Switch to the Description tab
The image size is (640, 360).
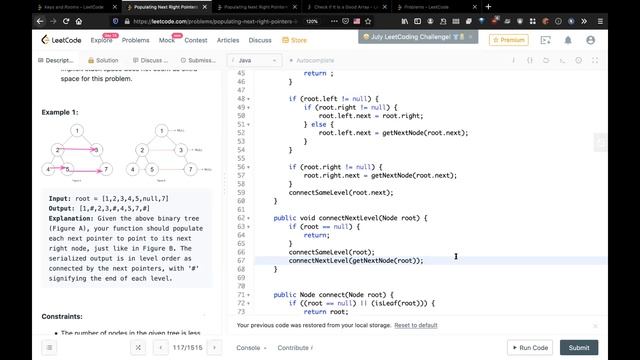(x=56, y=60)
